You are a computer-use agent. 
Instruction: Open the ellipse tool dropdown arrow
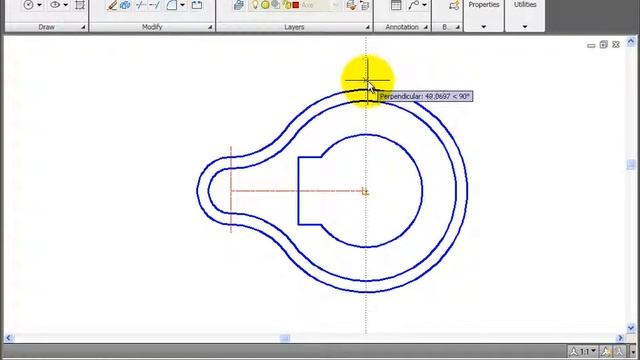[x=65, y=5]
